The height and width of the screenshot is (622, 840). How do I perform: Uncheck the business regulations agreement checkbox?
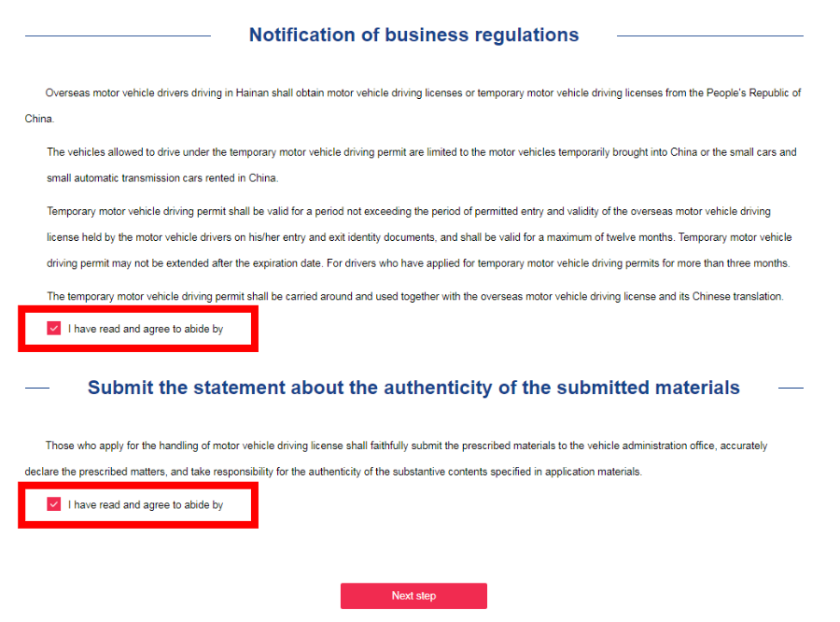pos(54,329)
